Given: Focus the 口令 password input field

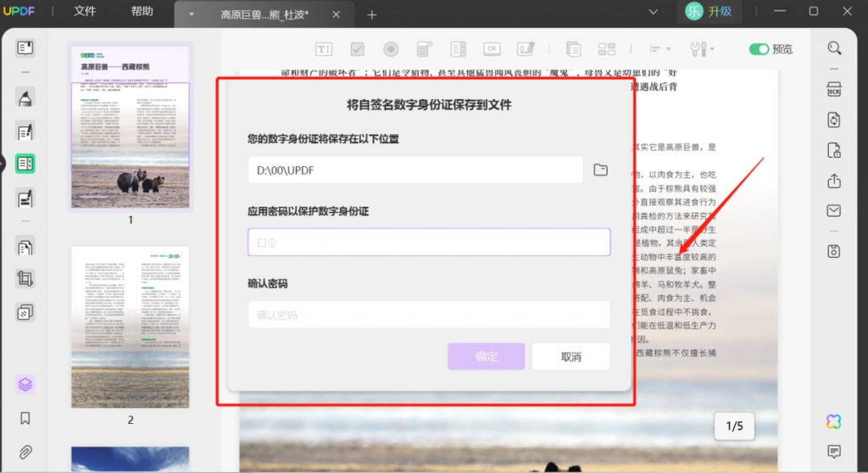Looking at the screenshot, I should tap(429, 242).
